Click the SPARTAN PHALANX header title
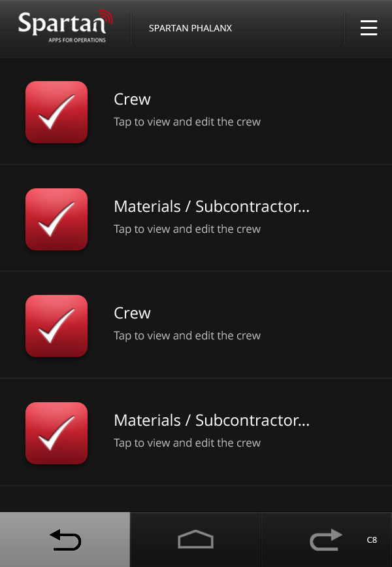392x567 pixels. point(190,28)
